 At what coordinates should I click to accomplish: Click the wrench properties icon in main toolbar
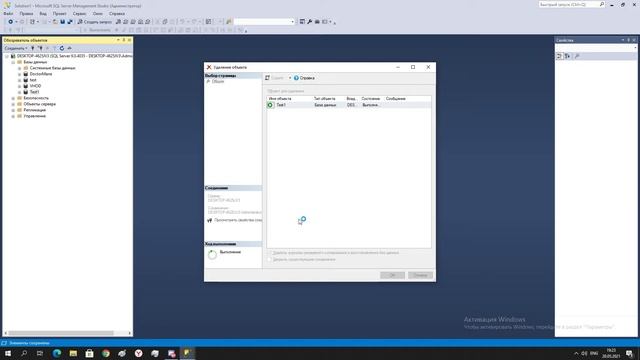(309, 22)
